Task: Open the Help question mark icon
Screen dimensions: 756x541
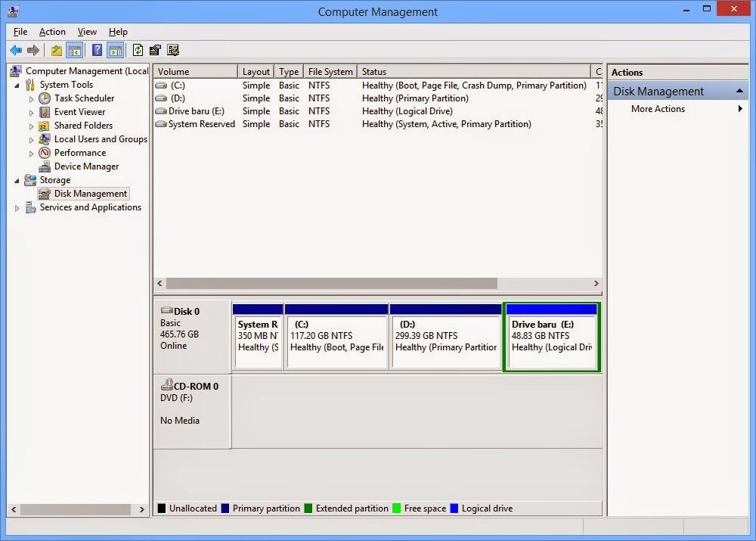Action: coord(97,50)
